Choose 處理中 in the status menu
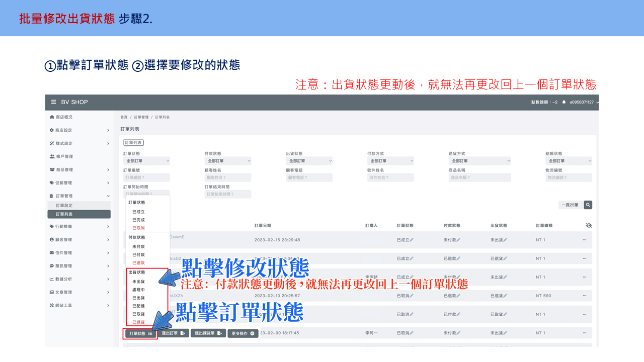 tap(138, 290)
